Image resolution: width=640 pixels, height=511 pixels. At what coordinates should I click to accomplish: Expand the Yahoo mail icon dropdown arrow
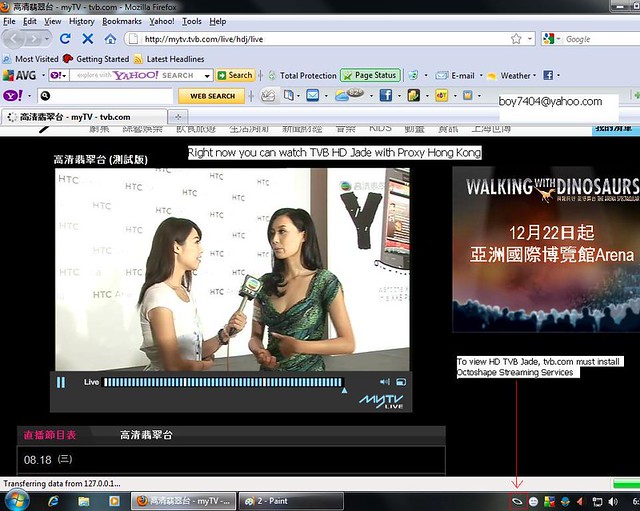pos(326,96)
